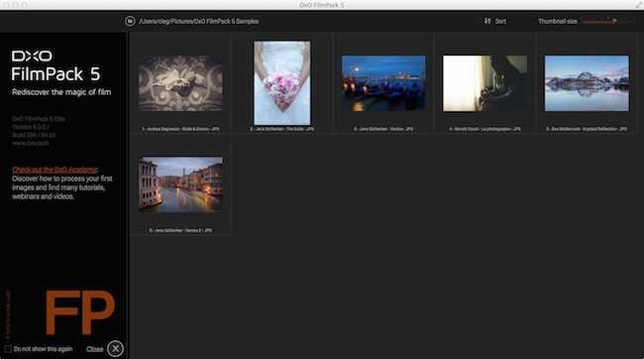644x359 pixels.
Task: Click the Close circle X icon
Action: point(115,349)
